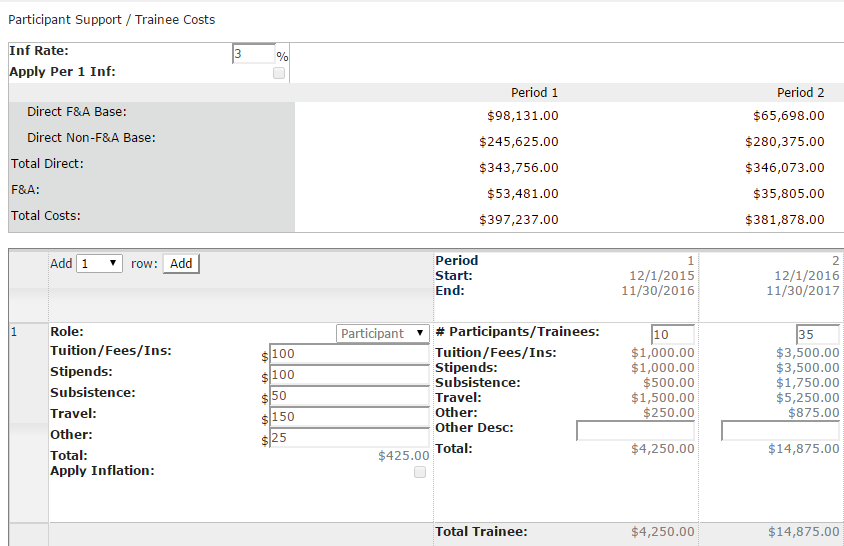Focus the Period 1 Other Desc box
This screenshot has width=844, height=546.
tap(635, 430)
